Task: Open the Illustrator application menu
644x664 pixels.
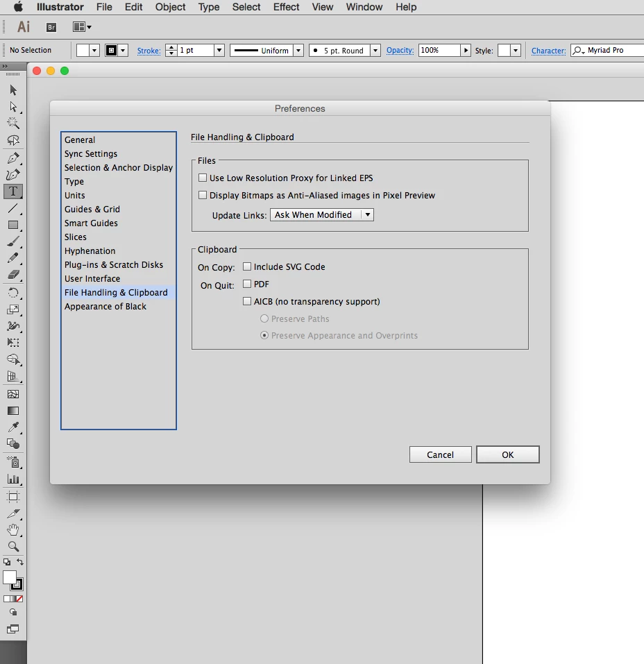Action: (x=60, y=7)
